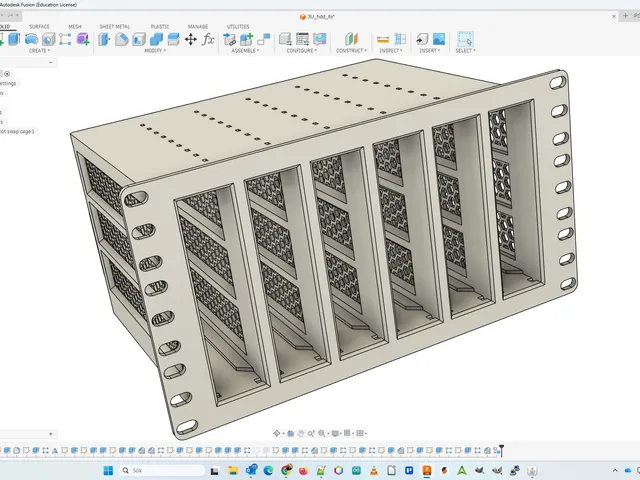Select the Extrude tool in Create
Screen dimensions: 640x480
pyautogui.click(x=14, y=39)
